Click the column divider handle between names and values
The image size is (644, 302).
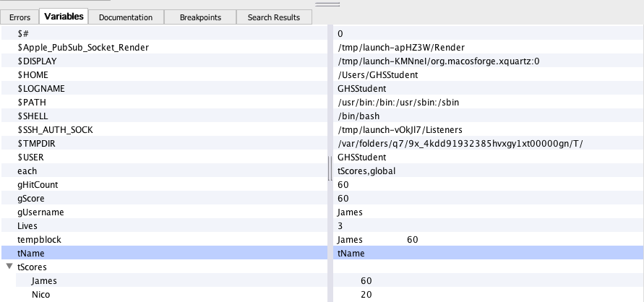point(330,171)
